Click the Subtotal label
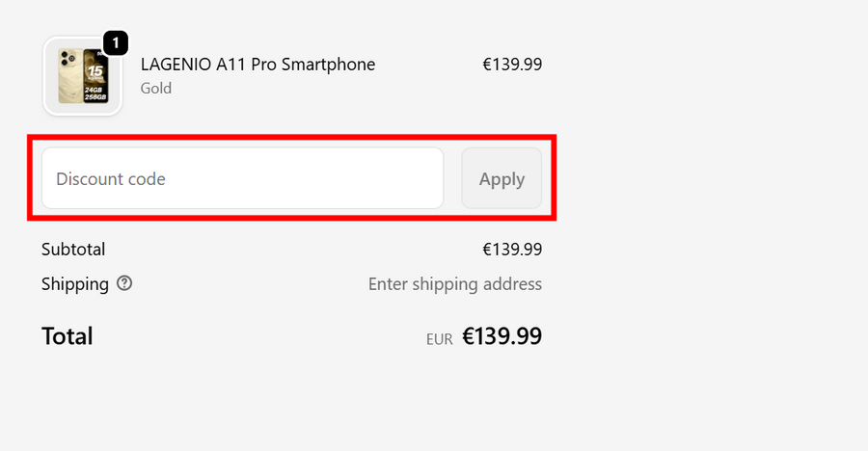 [73, 250]
